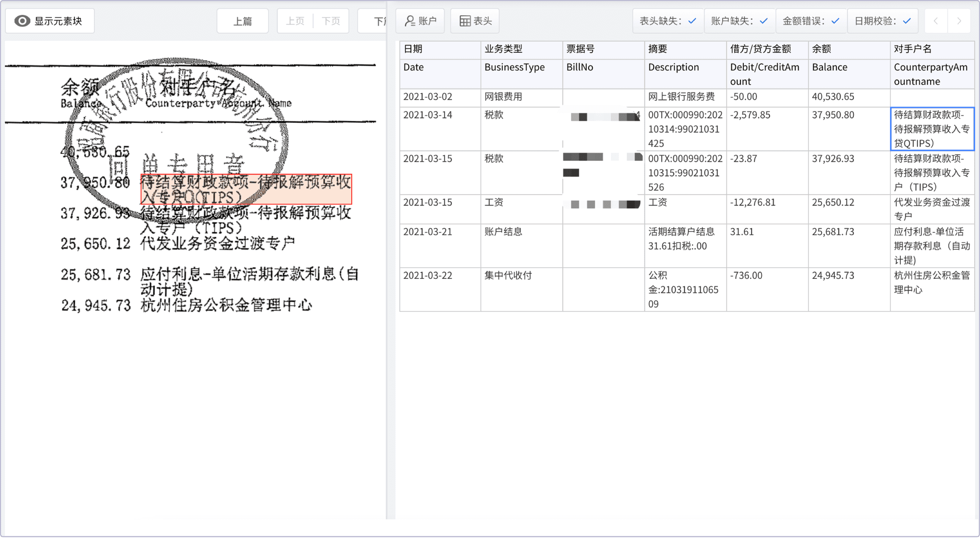980x538 pixels.
Task: Click the red highlighted text box in scan
Action: coord(246,189)
